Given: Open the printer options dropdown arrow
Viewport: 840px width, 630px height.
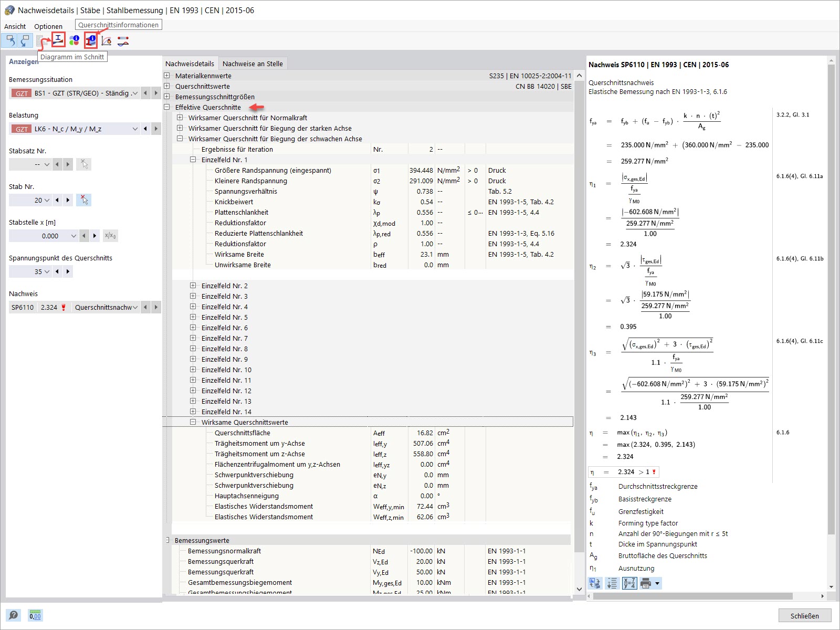Looking at the screenshot, I should (x=657, y=583).
